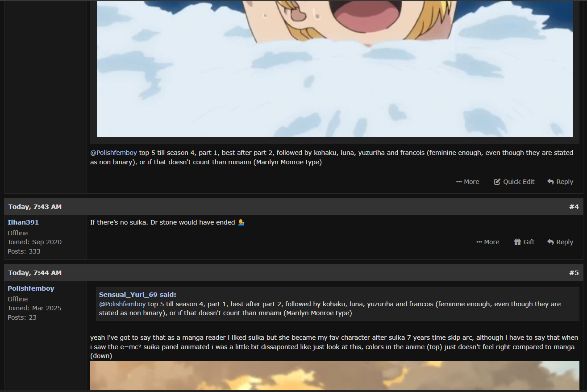587x392 pixels.
Task: Click the Today, 7:43 AM timestamp
Action: (35, 207)
